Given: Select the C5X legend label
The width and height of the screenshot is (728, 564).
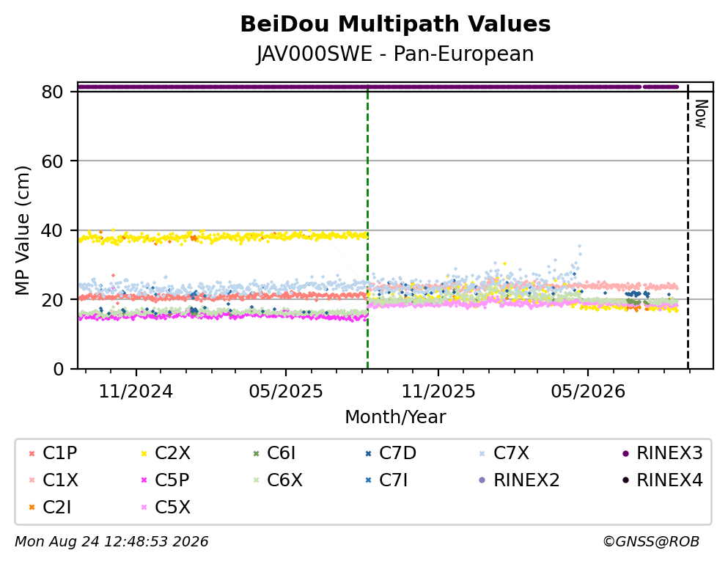Looking at the screenshot, I should (x=173, y=508).
